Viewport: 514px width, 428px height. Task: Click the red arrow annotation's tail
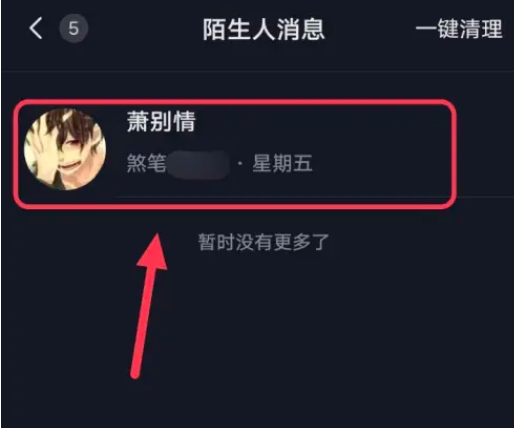click(135, 375)
